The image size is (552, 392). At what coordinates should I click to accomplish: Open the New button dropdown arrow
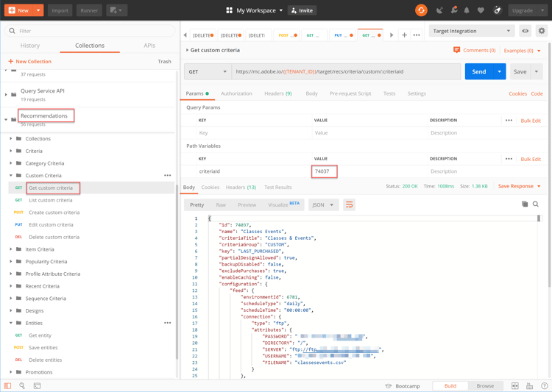pos(38,10)
